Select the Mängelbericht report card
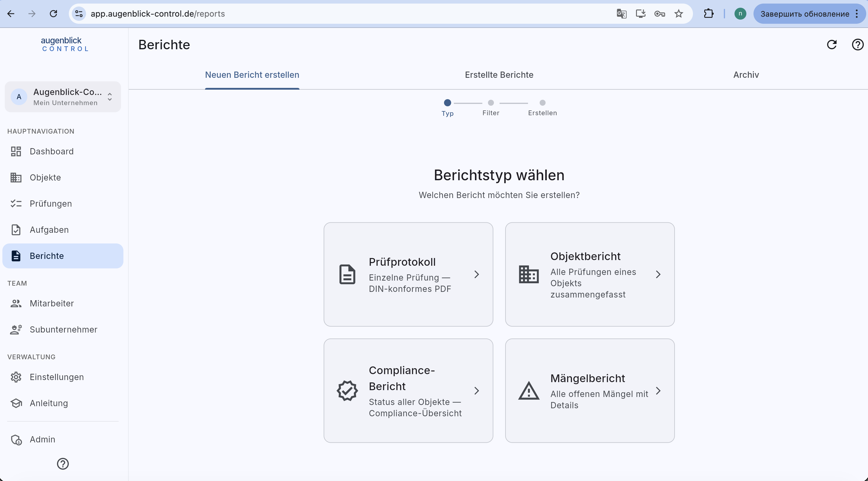The height and width of the screenshot is (481, 868). 590,391
